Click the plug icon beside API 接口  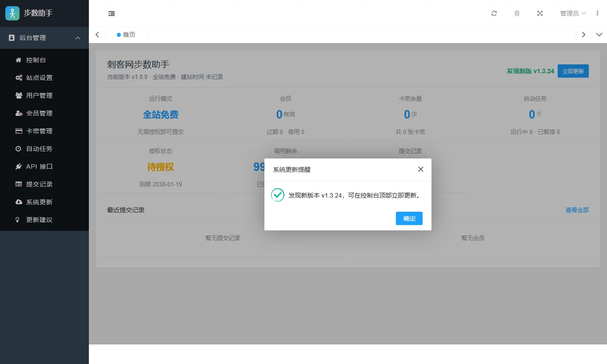(x=19, y=166)
